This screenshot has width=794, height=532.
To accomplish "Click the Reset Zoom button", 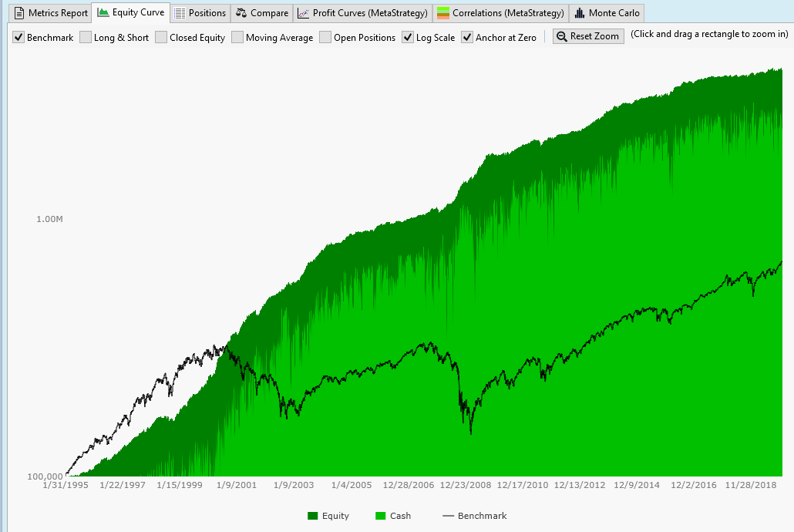I will point(588,36).
